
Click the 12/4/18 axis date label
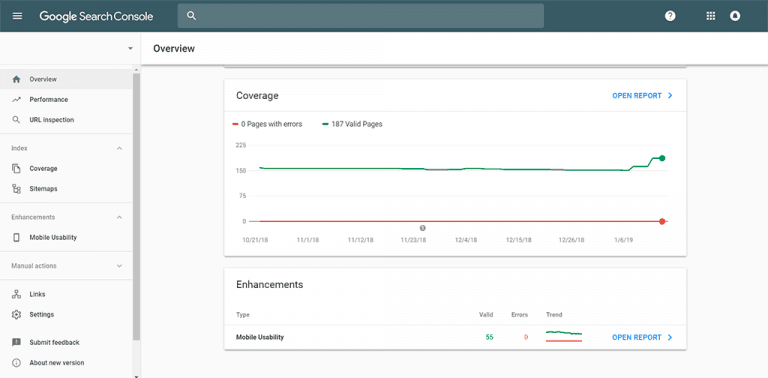pyautogui.click(x=465, y=240)
